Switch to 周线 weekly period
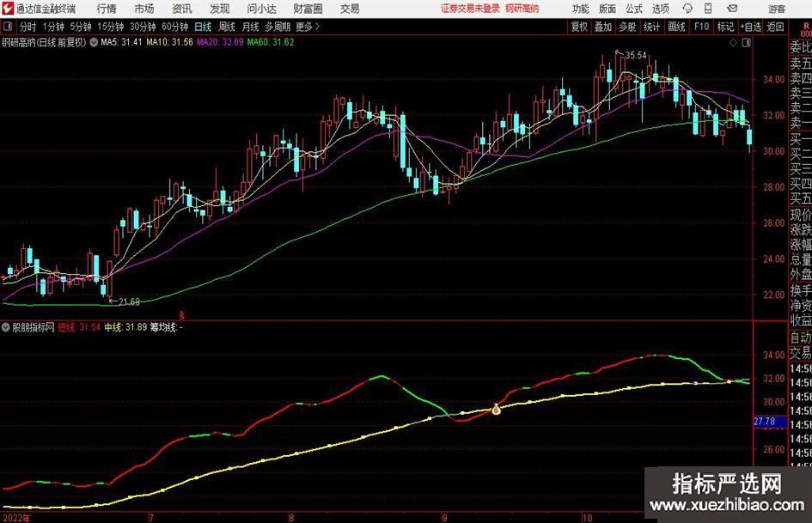 [x=227, y=27]
